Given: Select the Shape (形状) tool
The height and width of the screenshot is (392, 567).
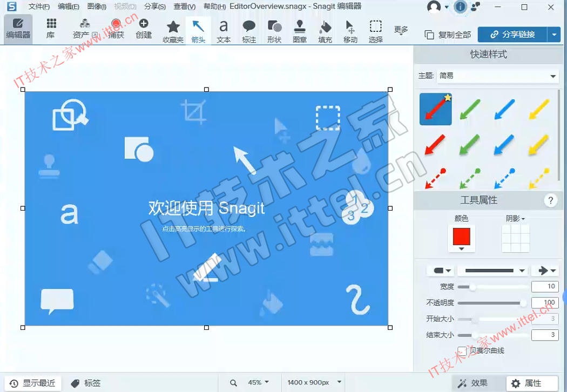Looking at the screenshot, I should (x=274, y=31).
